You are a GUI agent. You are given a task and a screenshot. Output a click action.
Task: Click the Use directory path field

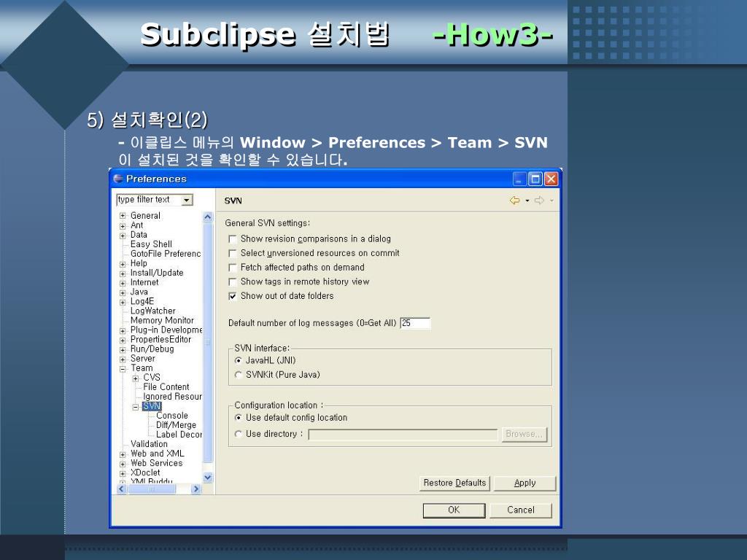tap(403, 435)
